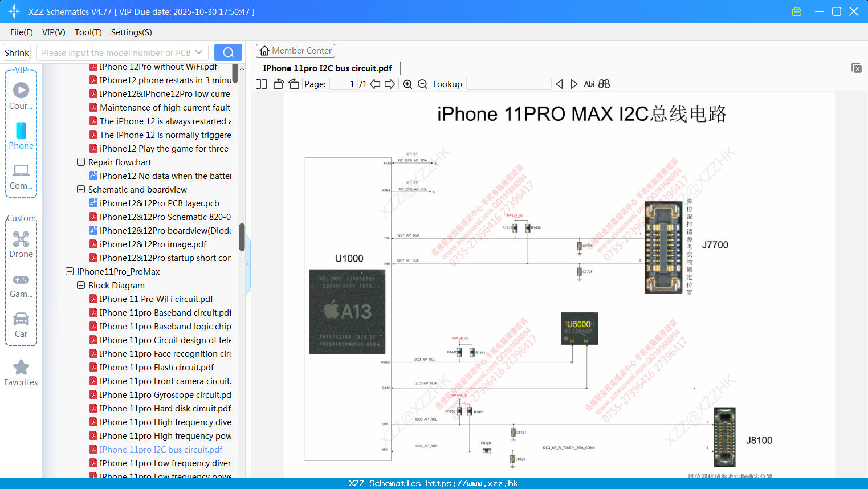The width and height of the screenshot is (868, 489).
Task: Open Maintenance of high current fault file
Action: coord(160,107)
